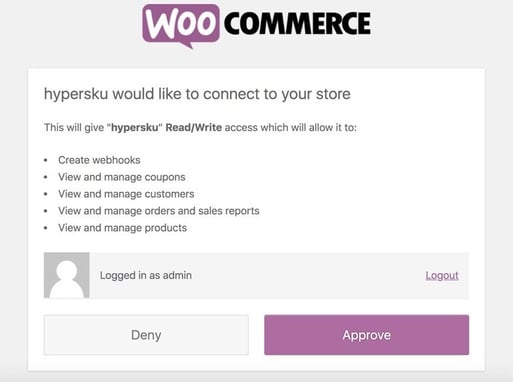513x382 pixels.
Task: Click the COMMERCE wordmark in logo
Action: (297, 23)
